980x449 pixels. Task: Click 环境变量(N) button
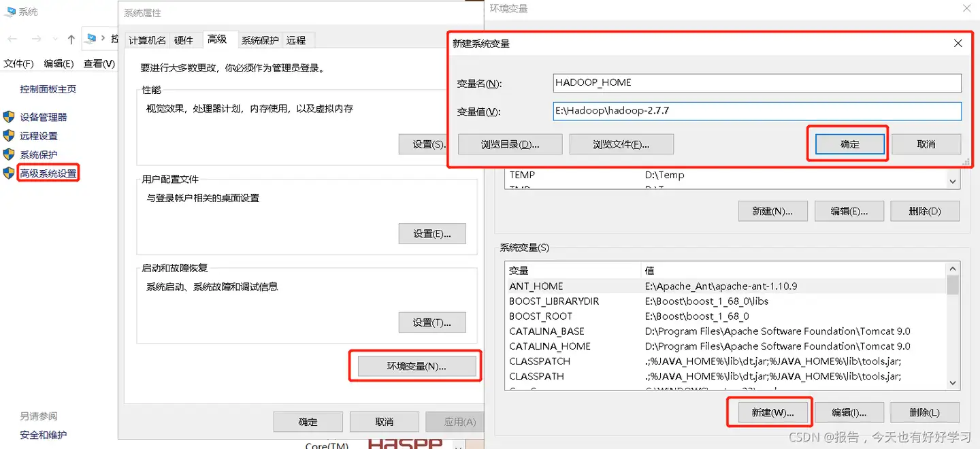pos(416,366)
